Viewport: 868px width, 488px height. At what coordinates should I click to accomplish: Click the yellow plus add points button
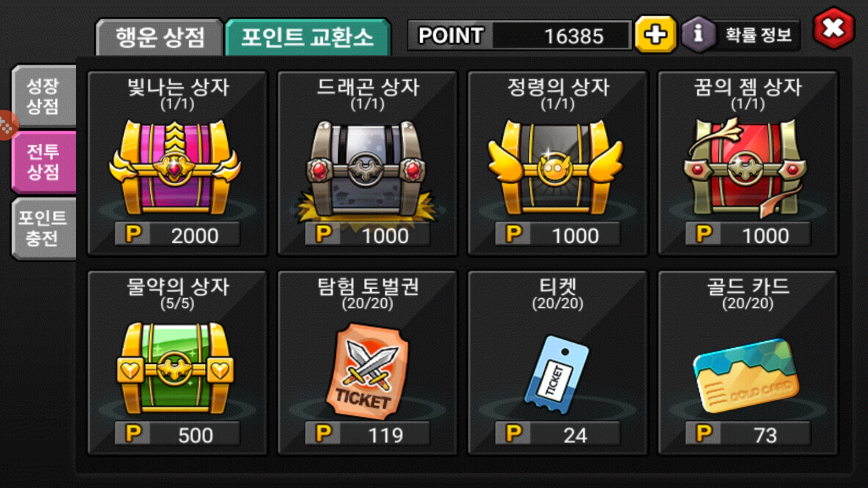[656, 34]
